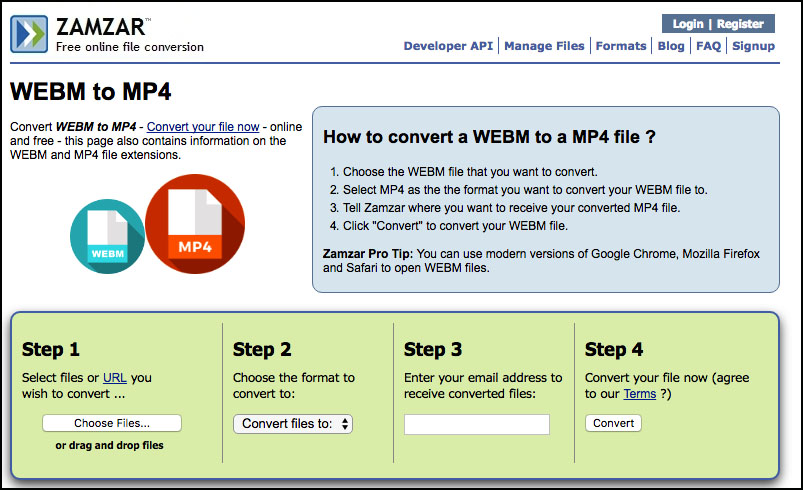Click instruction 'Select MP4 as the' line
This screenshot has height=490, width=803.
[525, 190]
